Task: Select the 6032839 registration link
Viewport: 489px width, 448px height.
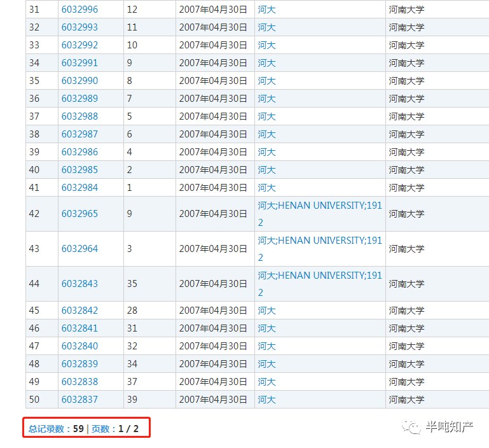Action: [x=79, y=364]
